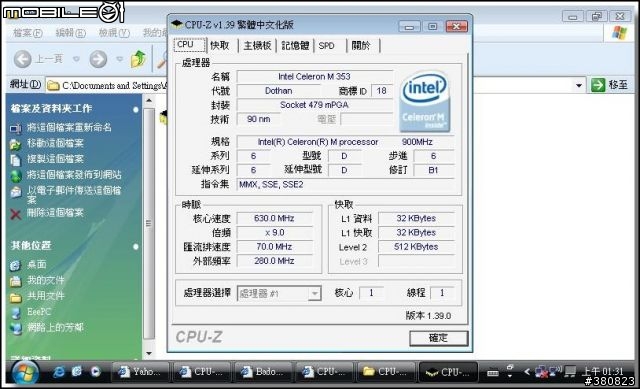Select the CPU tab in CPU-Z
This screenshot has height=389, width=640.
(x=189, y=44)
